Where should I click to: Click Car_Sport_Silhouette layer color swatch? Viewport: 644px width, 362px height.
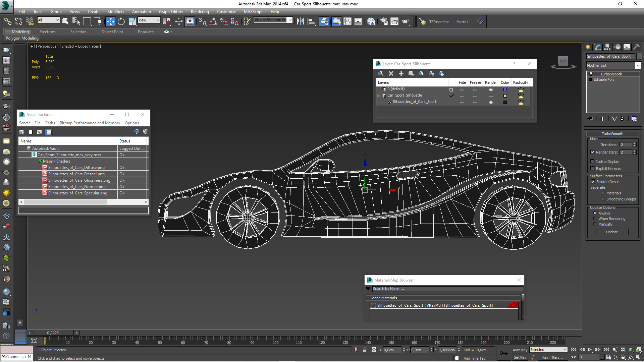[505, 96]
